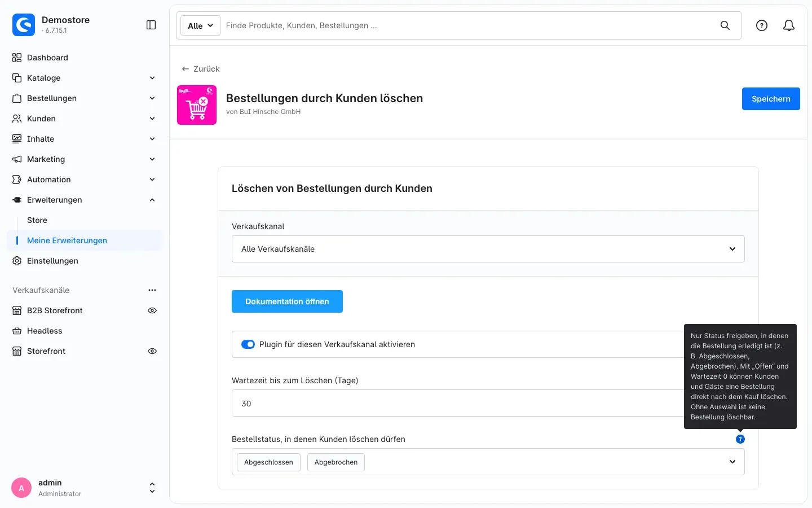This screenshot has width=812, height=508.
Task: Open the Verkaufskanal dropdown
Action: point(488,249)
